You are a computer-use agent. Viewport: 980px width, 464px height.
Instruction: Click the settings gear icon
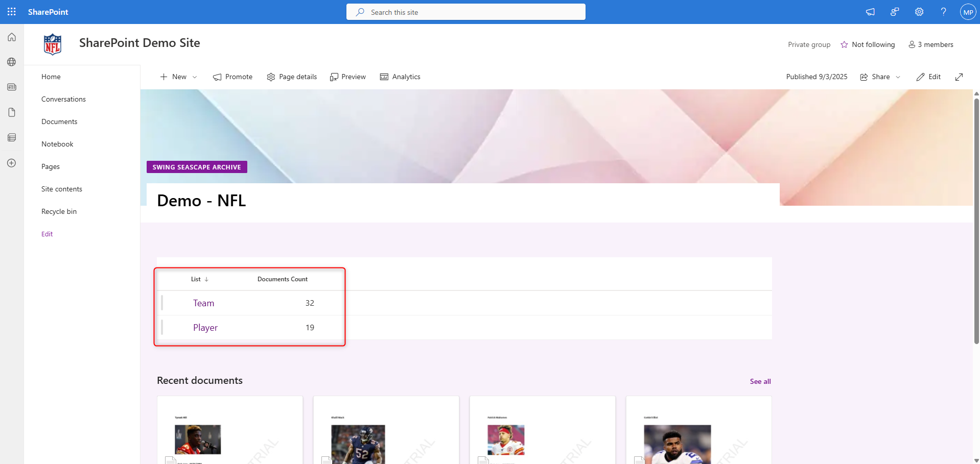919,12
